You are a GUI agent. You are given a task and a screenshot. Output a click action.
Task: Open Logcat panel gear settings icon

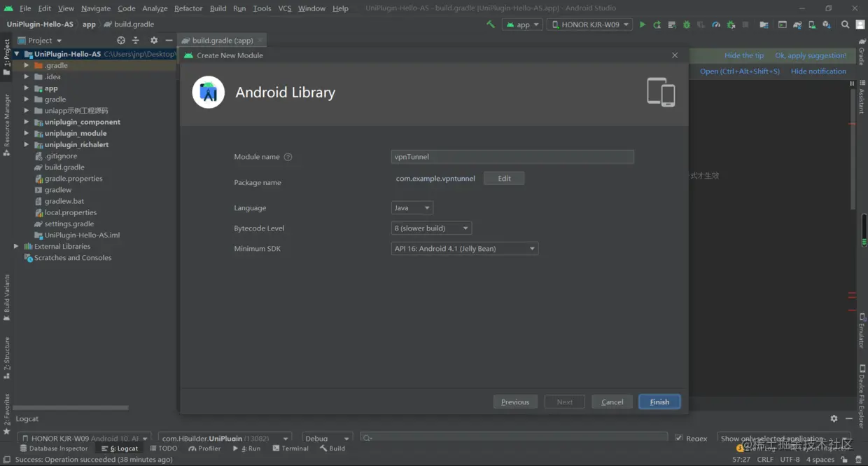[834, 418]
